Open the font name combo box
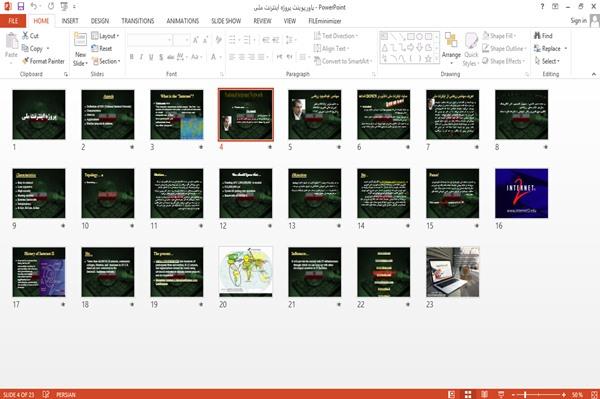 [149, 40]
